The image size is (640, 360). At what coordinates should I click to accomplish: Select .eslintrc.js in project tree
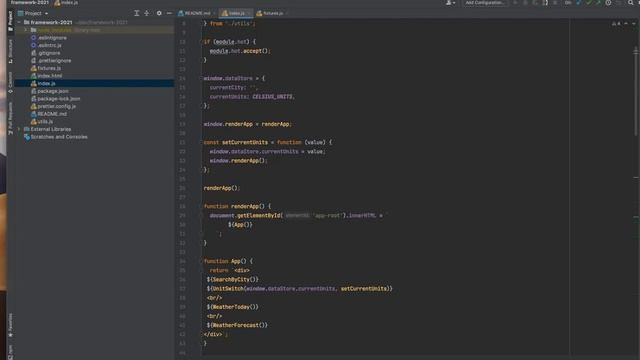click(49, 45)
